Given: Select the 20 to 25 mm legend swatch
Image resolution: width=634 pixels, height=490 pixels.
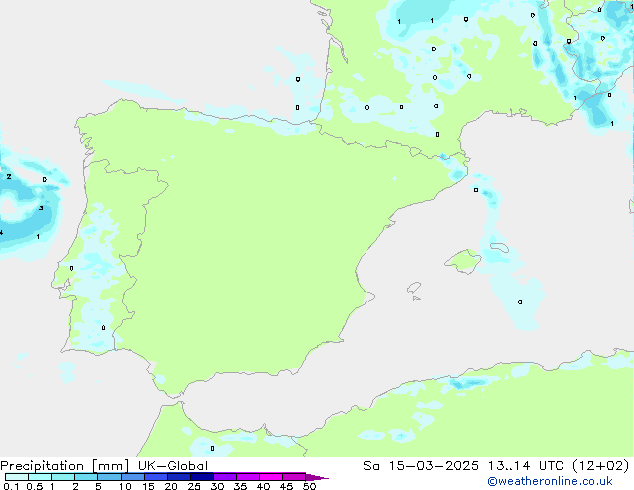Looking at the screenshot, I should pos(179,477).
